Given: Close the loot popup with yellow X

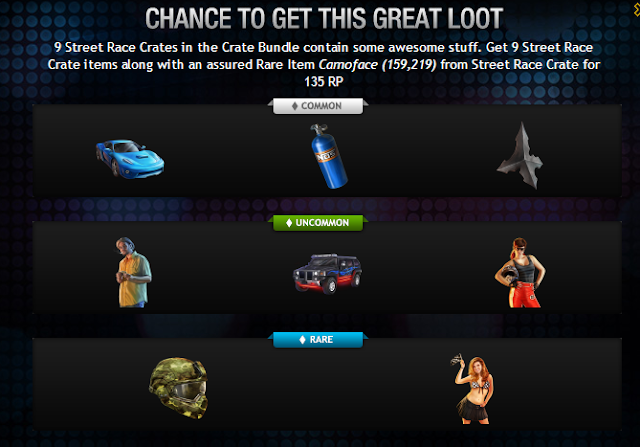Looking at the screenshot, I should 636,9.
